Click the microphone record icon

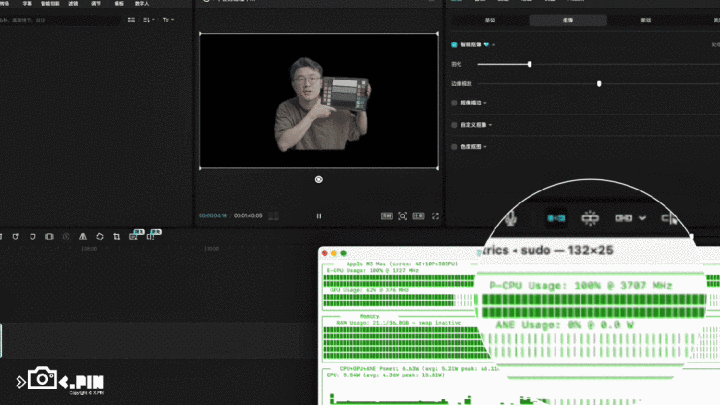511,217
